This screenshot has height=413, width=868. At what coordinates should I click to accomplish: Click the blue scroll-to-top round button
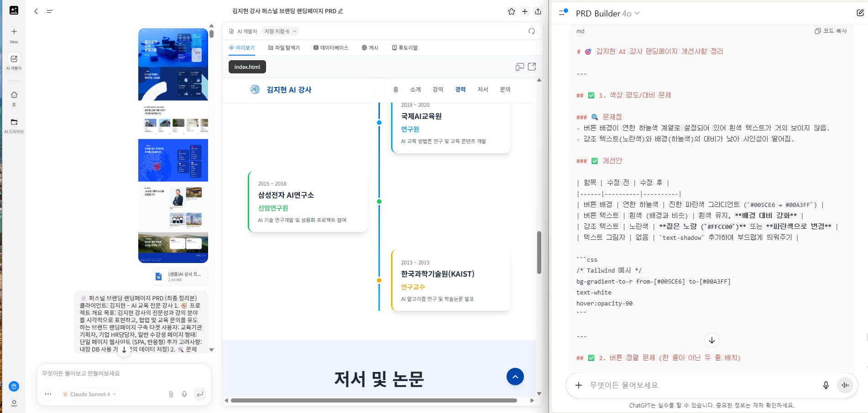515,377
